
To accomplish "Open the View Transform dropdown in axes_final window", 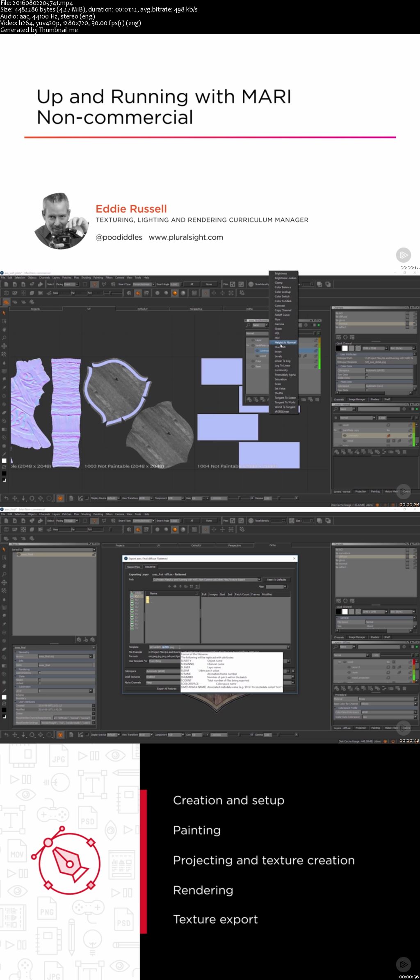I will click(x=146, y=734).
